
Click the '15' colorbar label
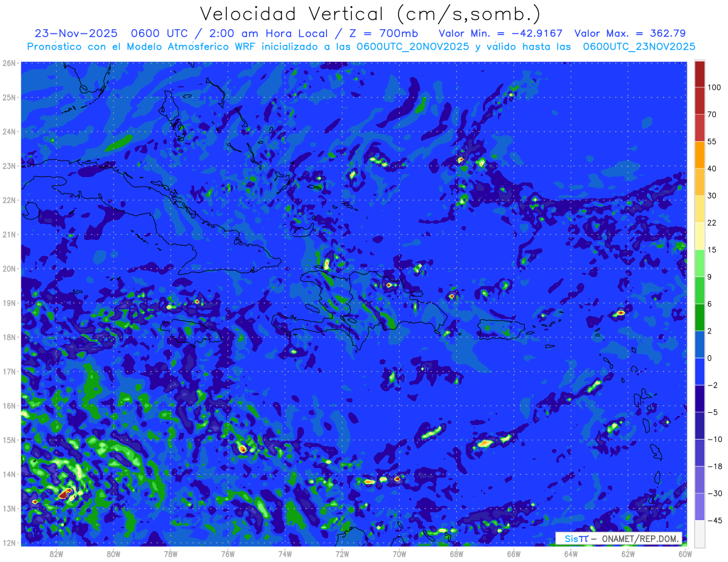click(712, 250)
